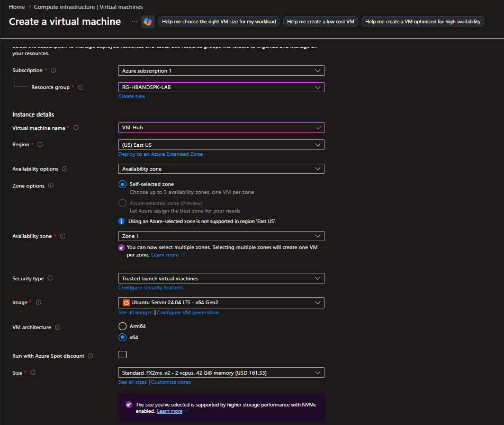Open the Copilot icon button

148,22
